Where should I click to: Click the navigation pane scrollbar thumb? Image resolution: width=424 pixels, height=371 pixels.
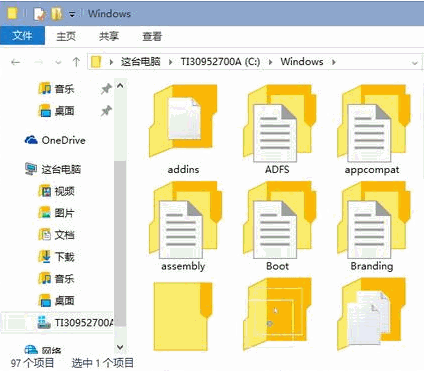120,243
